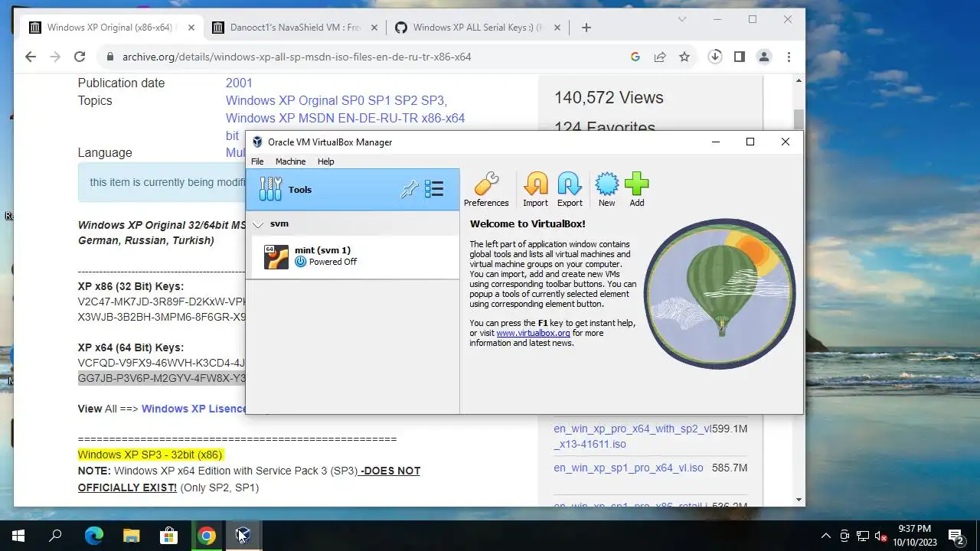
Task: Click Chrome page scrollbar down arrow
Action: [799, 500]
